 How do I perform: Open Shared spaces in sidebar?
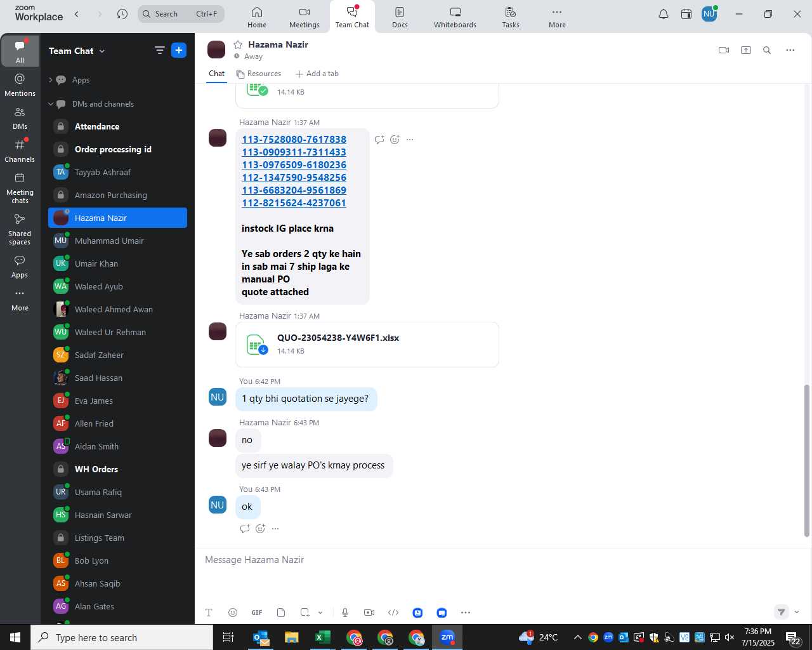tap(20, 229)
